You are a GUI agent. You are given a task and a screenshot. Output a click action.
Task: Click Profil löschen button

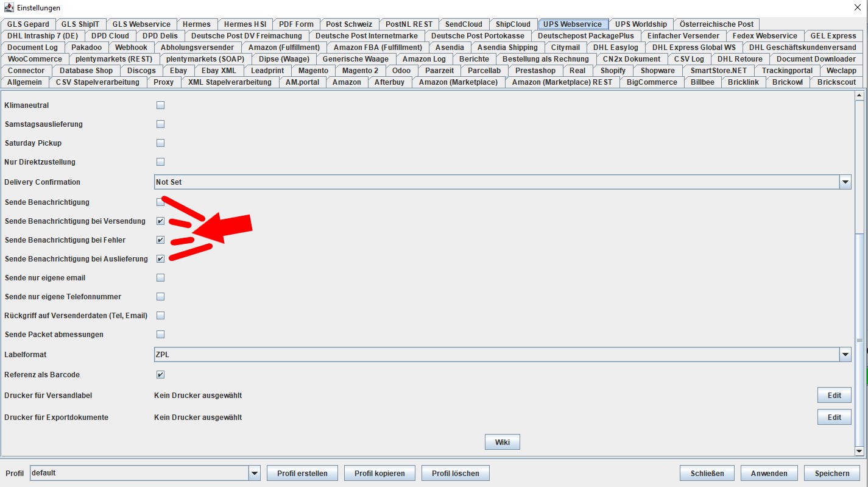(x=456, y=474)
